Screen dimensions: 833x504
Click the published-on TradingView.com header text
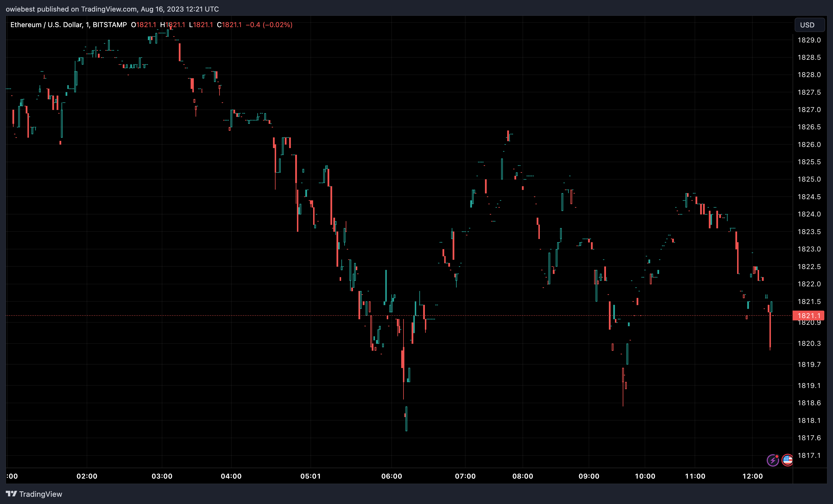[112, 9]
